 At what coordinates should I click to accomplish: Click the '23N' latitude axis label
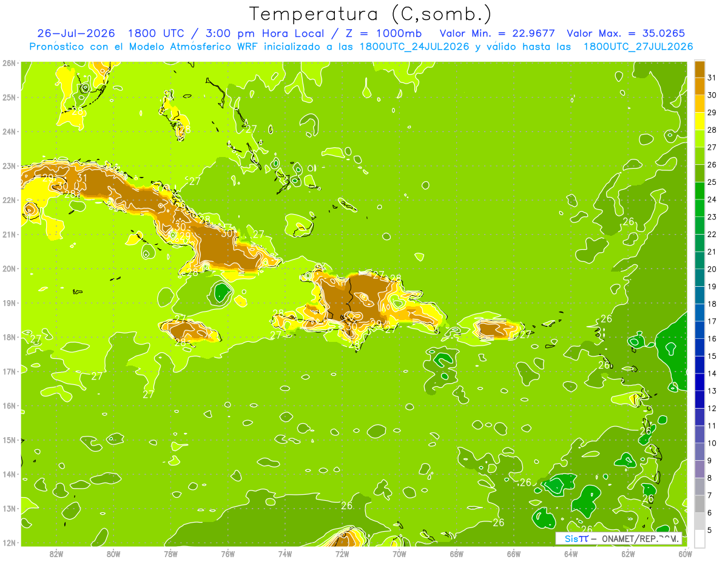[9, 166]
